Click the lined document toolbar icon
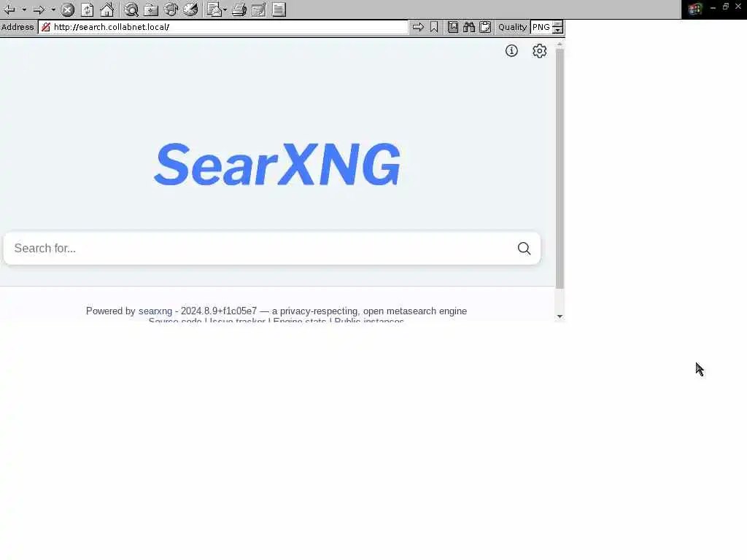This screenshot has width=747, height=560. point(279,9)
